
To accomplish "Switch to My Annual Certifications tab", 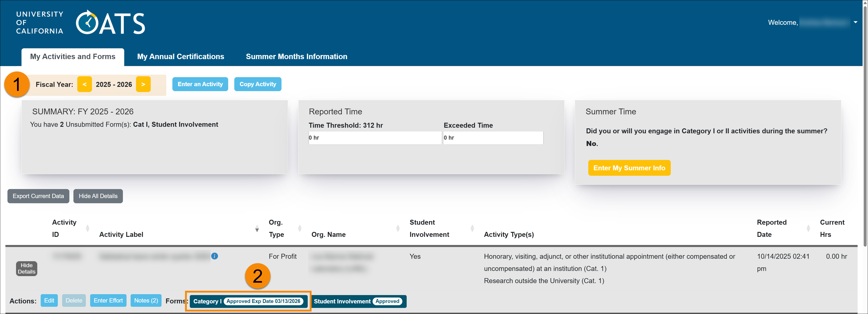I will [x=181, y=57].
